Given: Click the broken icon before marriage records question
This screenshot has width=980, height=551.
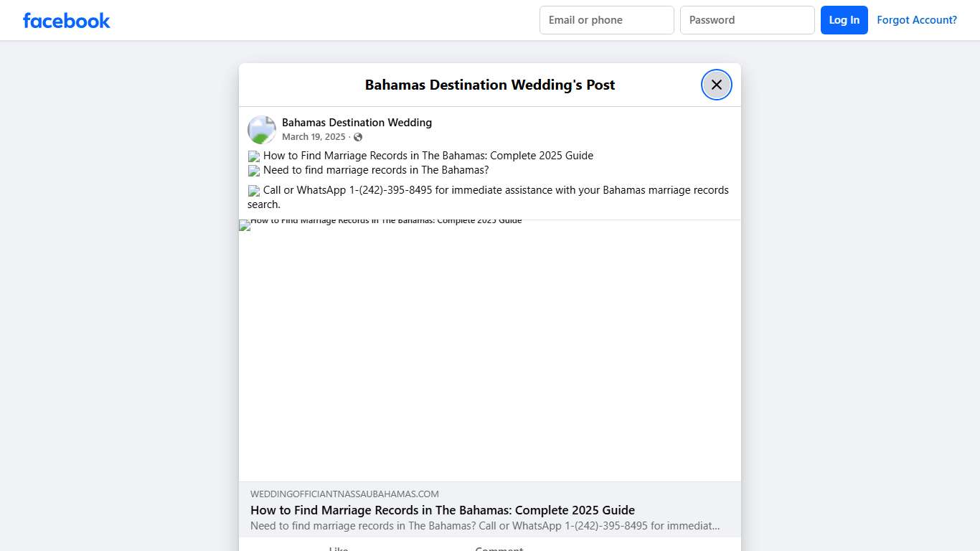Looking at the screenshot, I should [253, 171].
